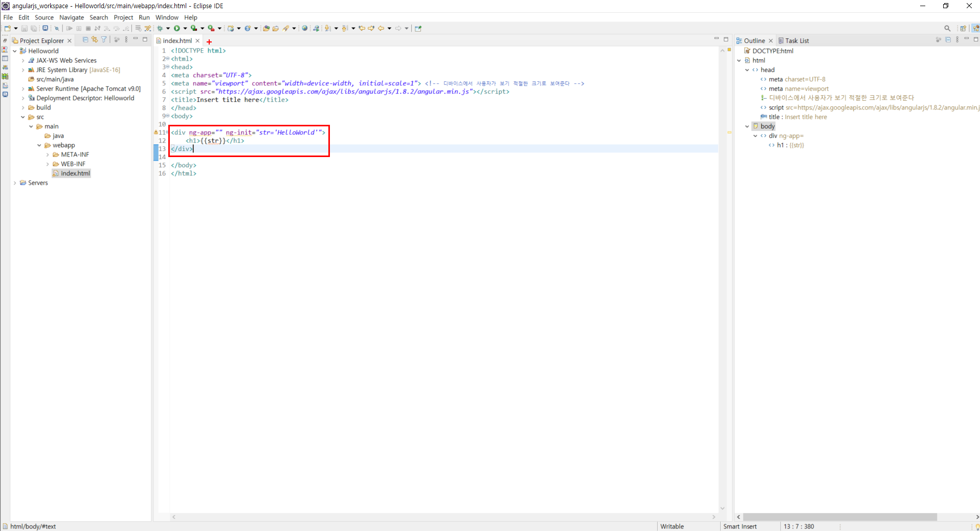
Task: Open the Project menu
Action: point(123,17)
